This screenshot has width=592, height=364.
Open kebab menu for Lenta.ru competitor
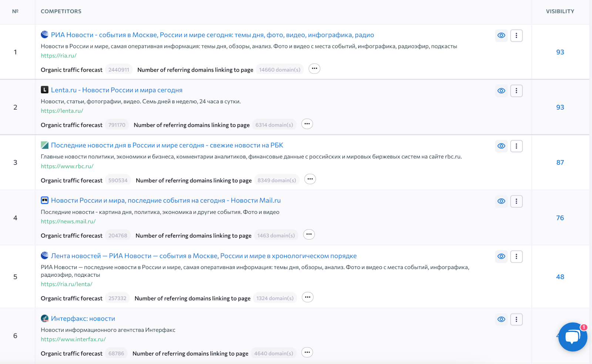point(517,91)
